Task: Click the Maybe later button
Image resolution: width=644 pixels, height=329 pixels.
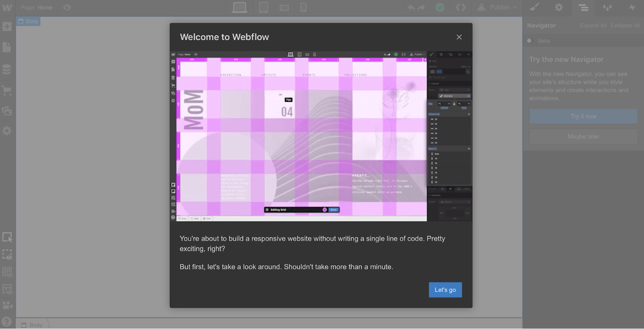Action: (584, 137)
